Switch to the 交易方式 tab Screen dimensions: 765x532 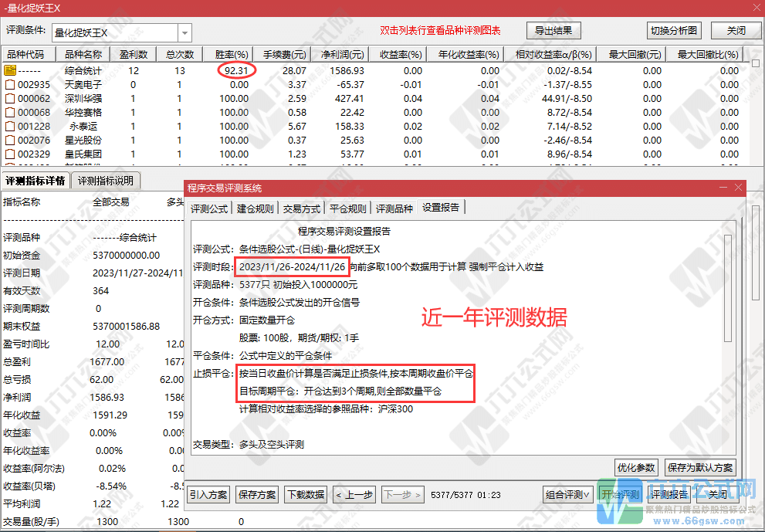300,207
